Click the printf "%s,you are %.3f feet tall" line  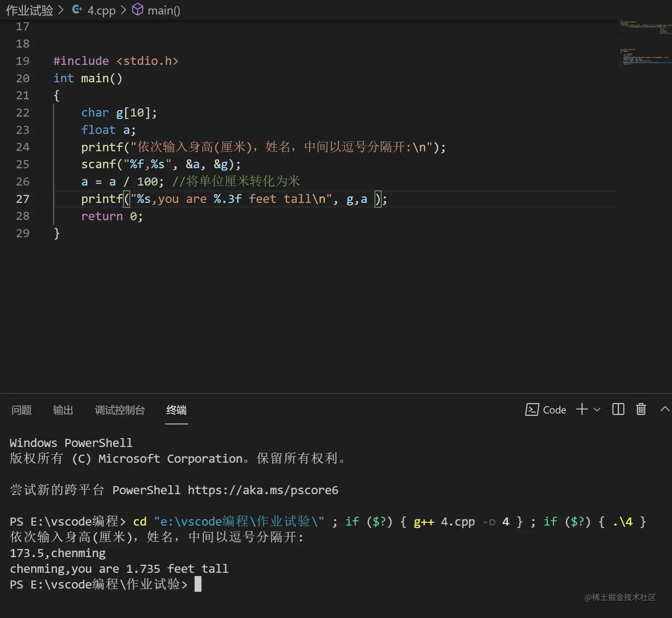click(x=234, y=199)
